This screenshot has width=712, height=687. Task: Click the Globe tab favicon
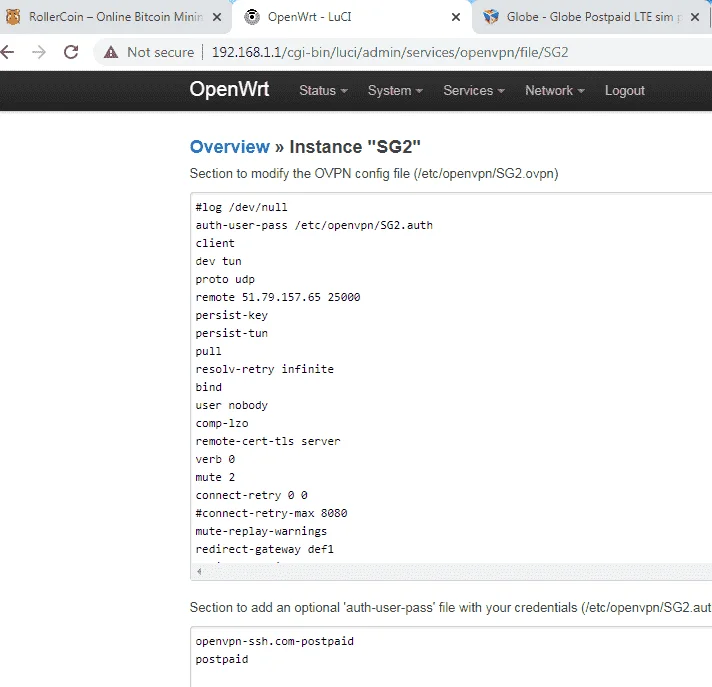pos(491,17)
